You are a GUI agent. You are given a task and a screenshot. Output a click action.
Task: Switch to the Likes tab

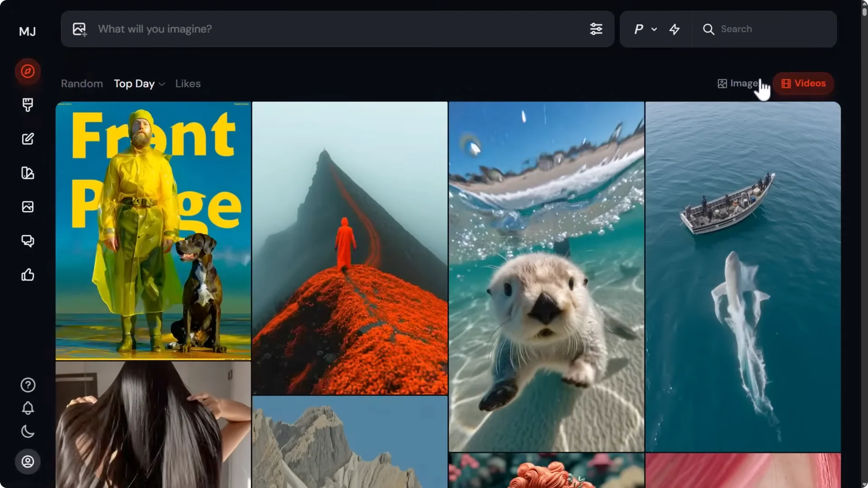tap(188, 84)
